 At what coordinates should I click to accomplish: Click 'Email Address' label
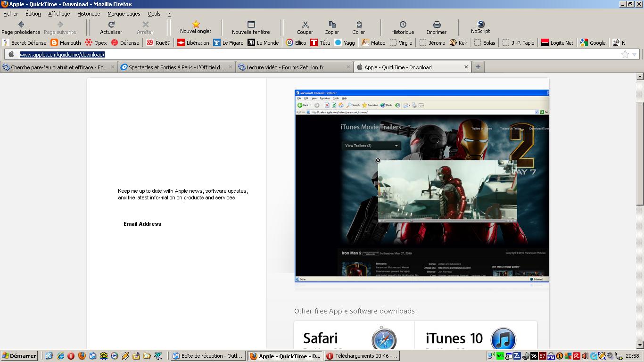(142, 224)
